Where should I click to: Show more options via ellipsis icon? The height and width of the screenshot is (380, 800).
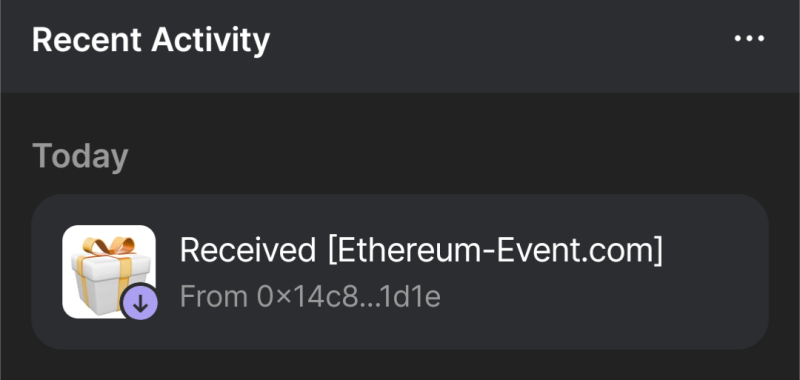click(x=749, y=38)
